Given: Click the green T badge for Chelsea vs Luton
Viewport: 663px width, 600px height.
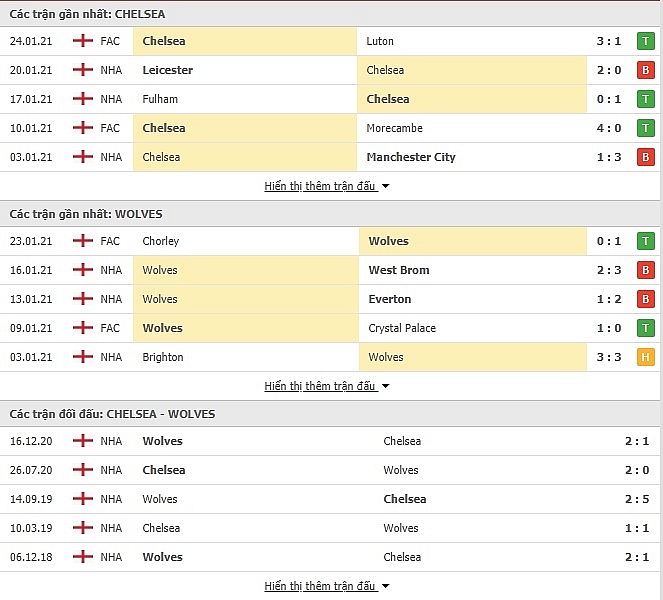Looking at the screenshot, I should coord(645,41).
